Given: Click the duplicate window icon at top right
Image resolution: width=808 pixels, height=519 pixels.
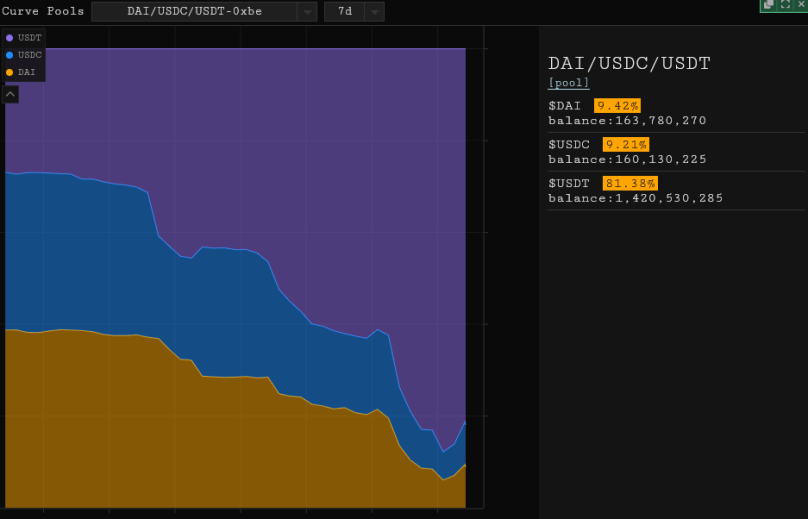Looking at the screenshot, I should [x=768, y=5].
